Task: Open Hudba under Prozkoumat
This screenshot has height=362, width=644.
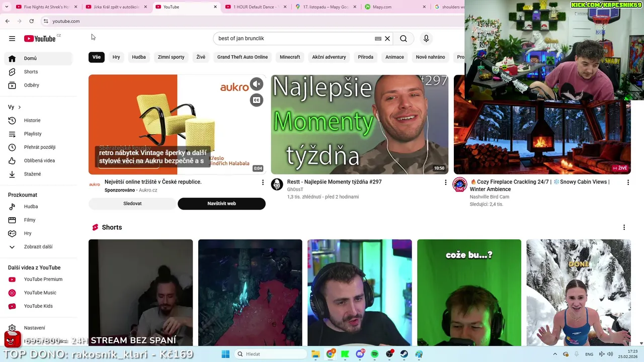Action: pyautogui.click(x=38, y=207)
